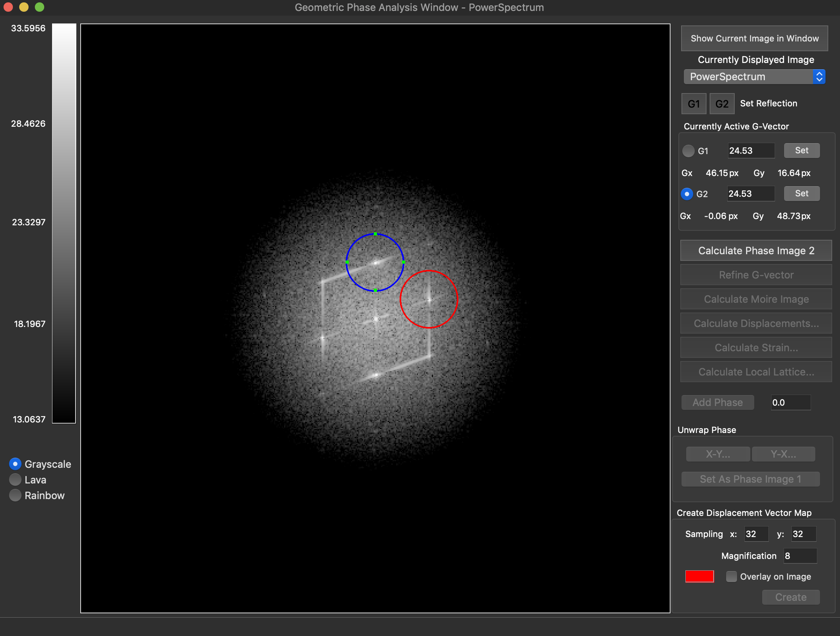This screenshot has width=840, height=636.
Task: Click the Add Phase value field
Action: click(x=791, y=402)
